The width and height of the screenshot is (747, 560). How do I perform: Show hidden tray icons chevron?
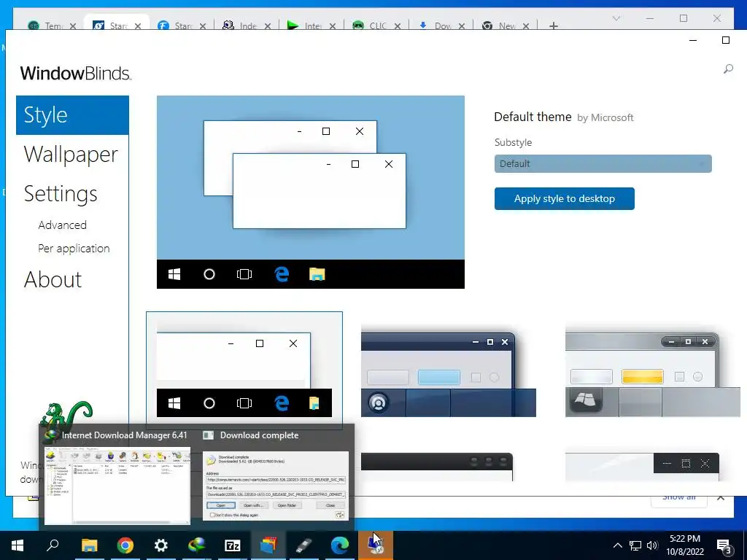pos(617,545)
